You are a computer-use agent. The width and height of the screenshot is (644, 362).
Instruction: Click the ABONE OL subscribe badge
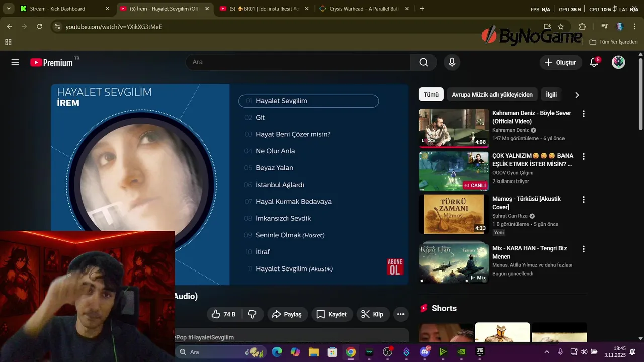pos(395,266)
